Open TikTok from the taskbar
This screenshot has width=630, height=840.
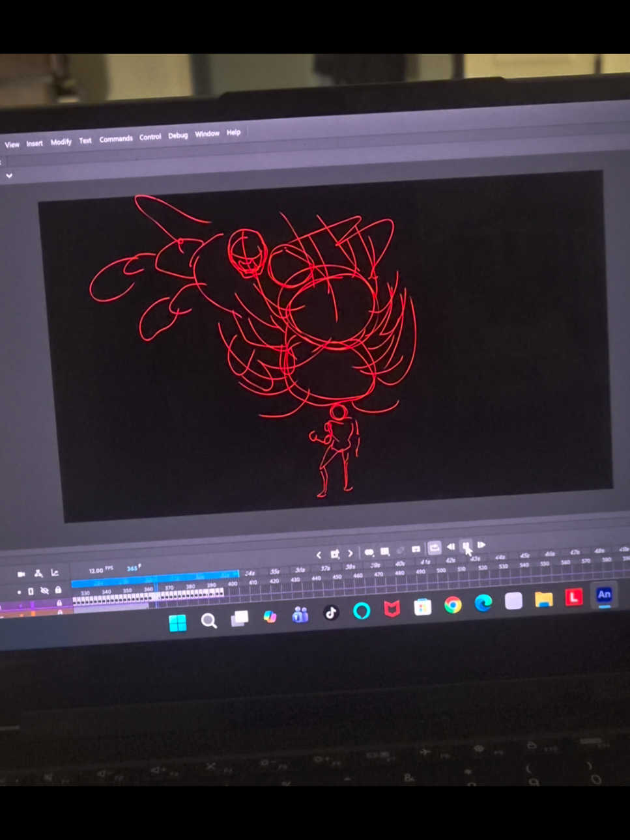[331, 613]
